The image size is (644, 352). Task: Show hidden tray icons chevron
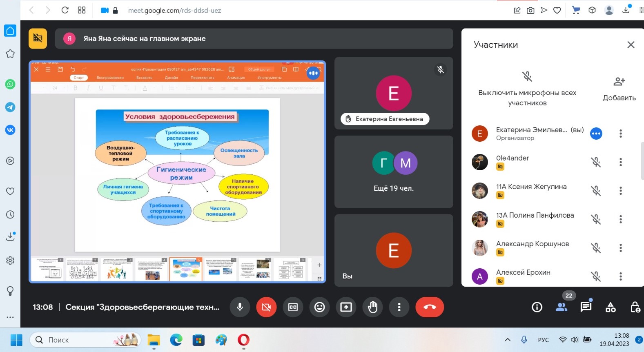point(508,340)
